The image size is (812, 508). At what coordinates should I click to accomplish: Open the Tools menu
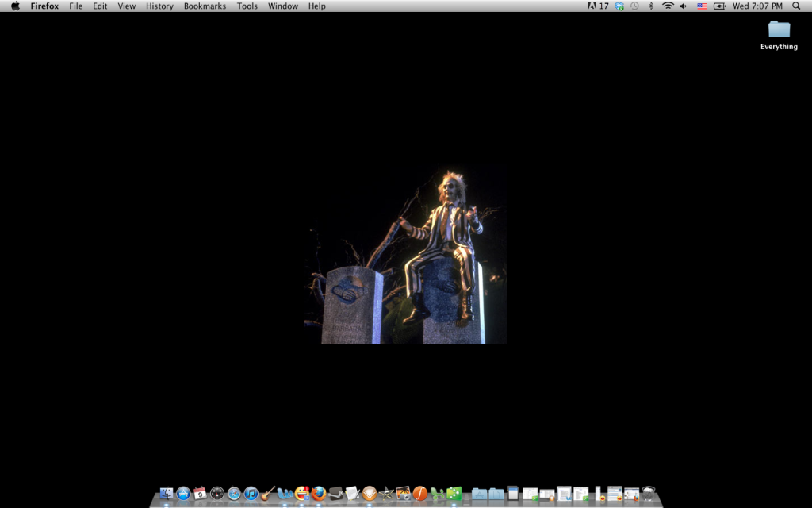(247, 6)
